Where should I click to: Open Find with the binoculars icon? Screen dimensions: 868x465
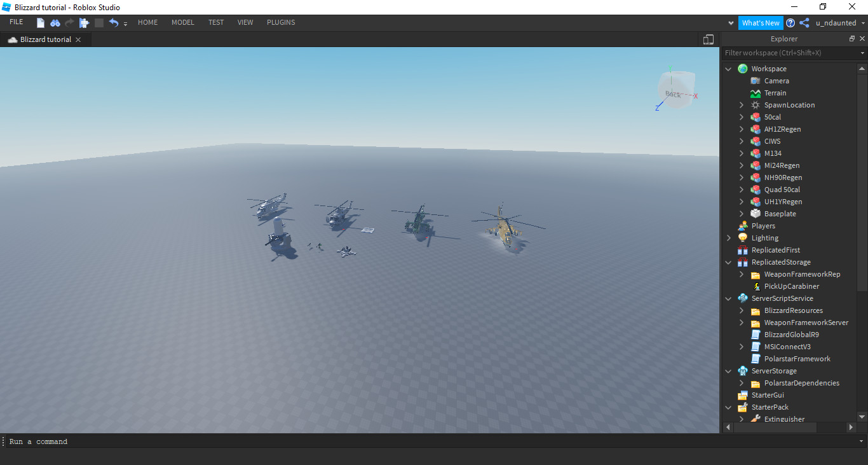coord(55,23)
